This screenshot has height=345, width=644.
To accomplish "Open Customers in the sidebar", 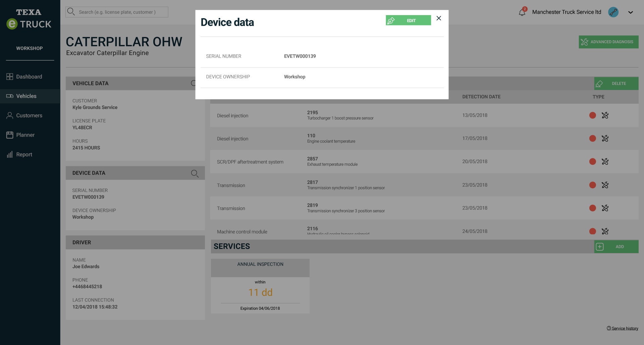I will [x=30, y=115].
